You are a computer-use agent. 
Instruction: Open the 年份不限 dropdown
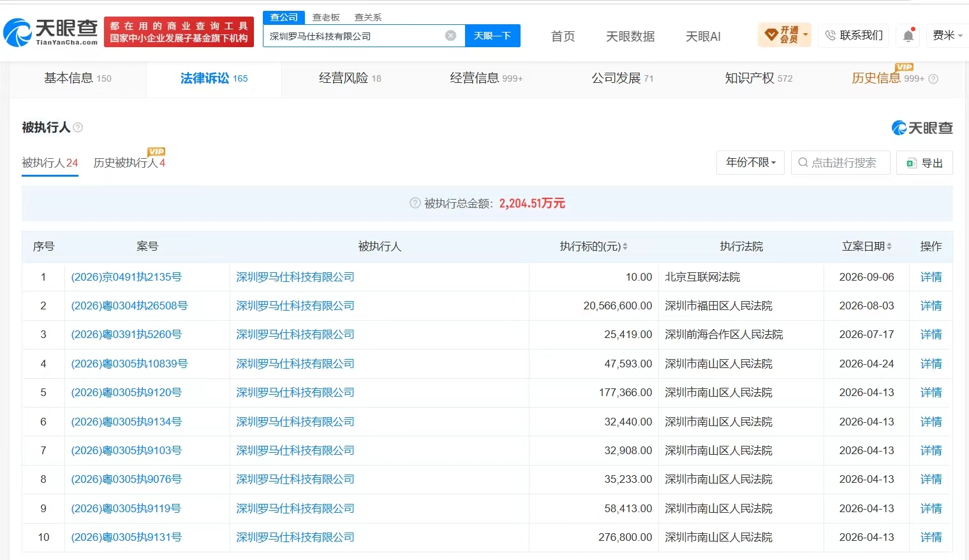tap(751, 163)
